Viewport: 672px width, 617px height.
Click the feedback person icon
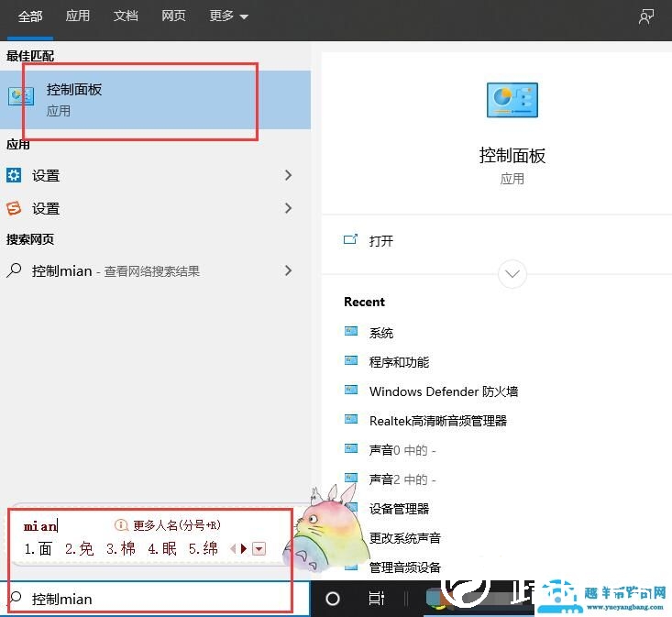(645, 17)
